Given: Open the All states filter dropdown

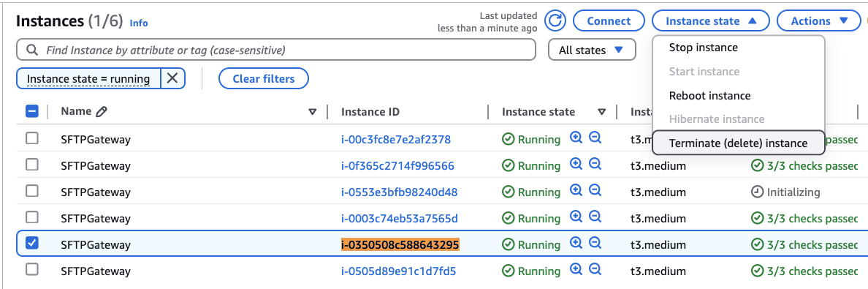Looking at the screenshot, I should pos(592,50).
